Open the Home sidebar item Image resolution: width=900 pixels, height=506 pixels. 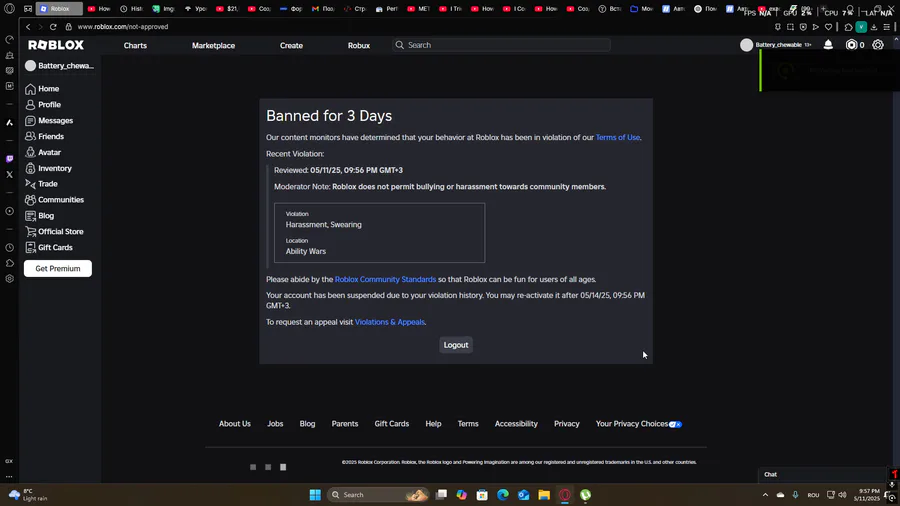pos(42,89)
